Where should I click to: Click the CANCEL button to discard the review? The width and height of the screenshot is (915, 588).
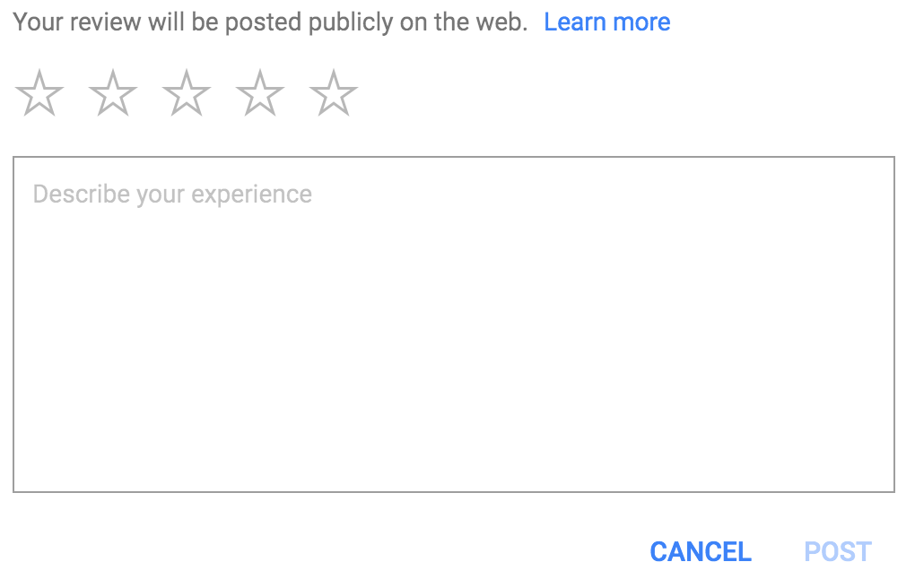[701, 551]
